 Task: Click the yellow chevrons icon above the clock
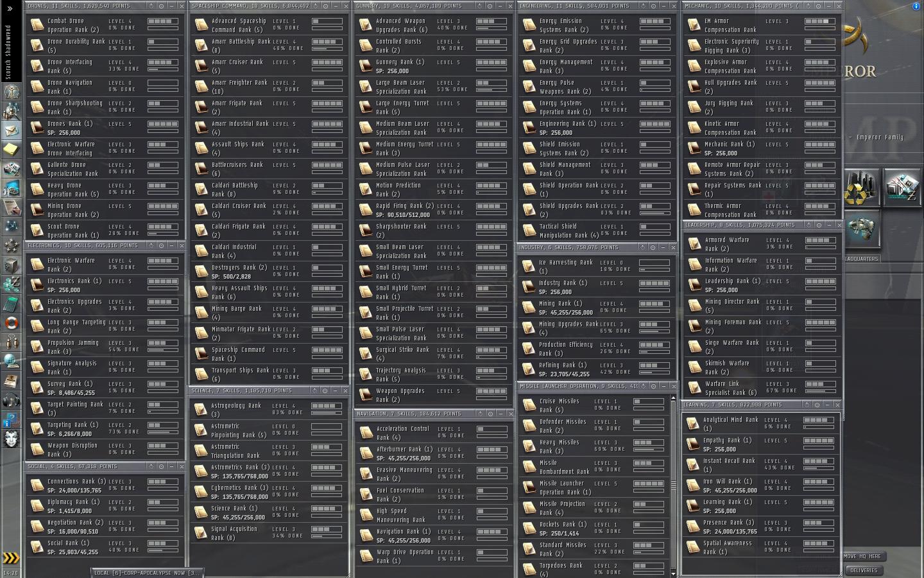[11, 557]
